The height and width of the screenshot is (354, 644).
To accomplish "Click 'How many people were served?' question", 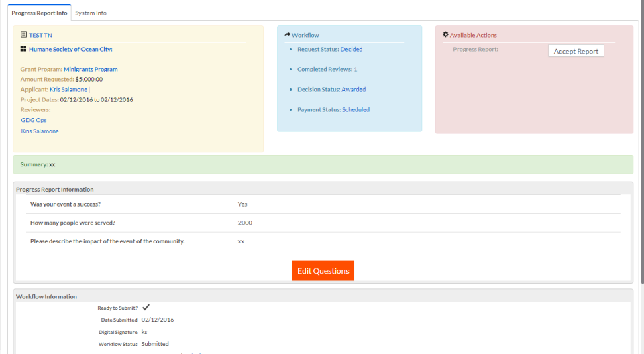I will click(72, 223).
